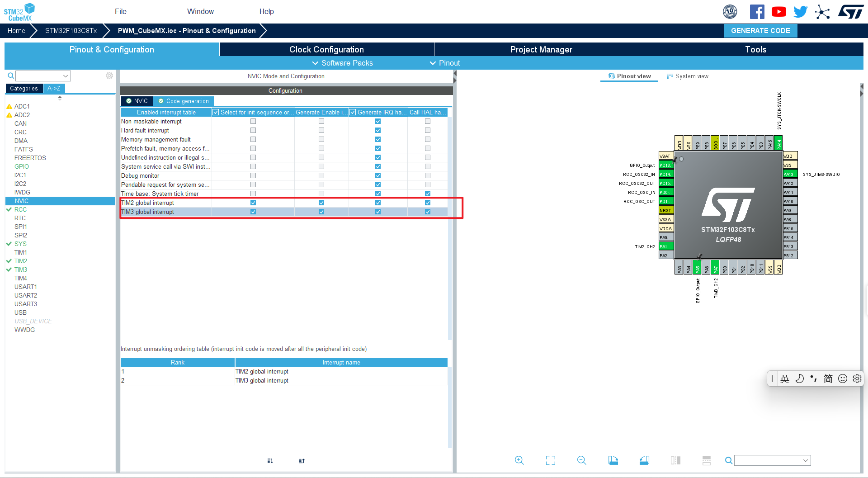Uncheck Hard fault Generate IRQ handler checkbox

pos(378,130)
